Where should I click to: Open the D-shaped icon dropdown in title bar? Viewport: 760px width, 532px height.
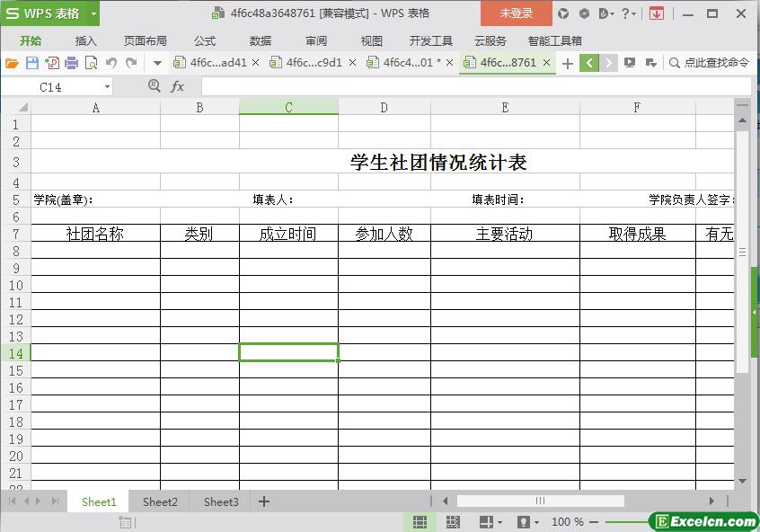click(x=606, y=13)
